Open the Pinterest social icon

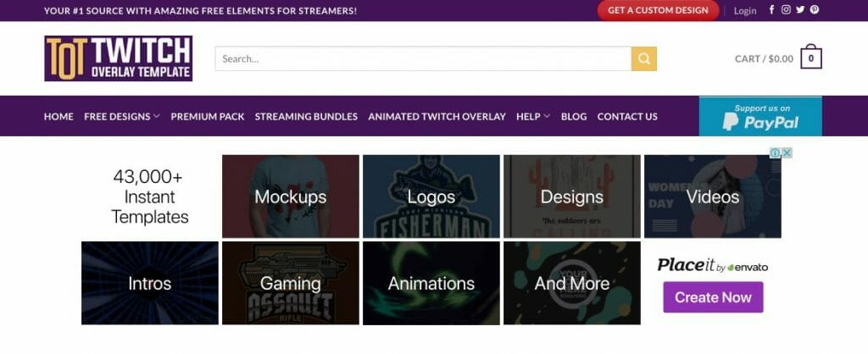point(815,10)
